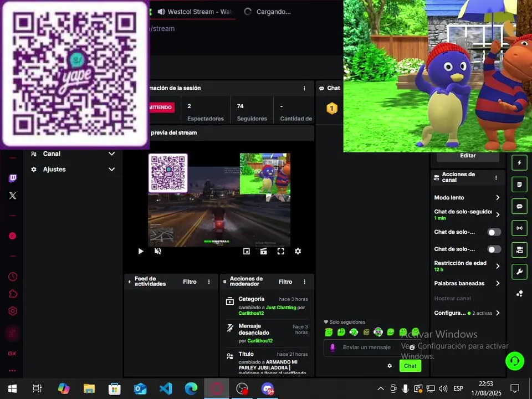The height and width of the screenshot is (399, 532).
Task: Toggle the Chat de solo switch directly above Restricción de edad
Action: pyautogui.click(x=494, y=249)
